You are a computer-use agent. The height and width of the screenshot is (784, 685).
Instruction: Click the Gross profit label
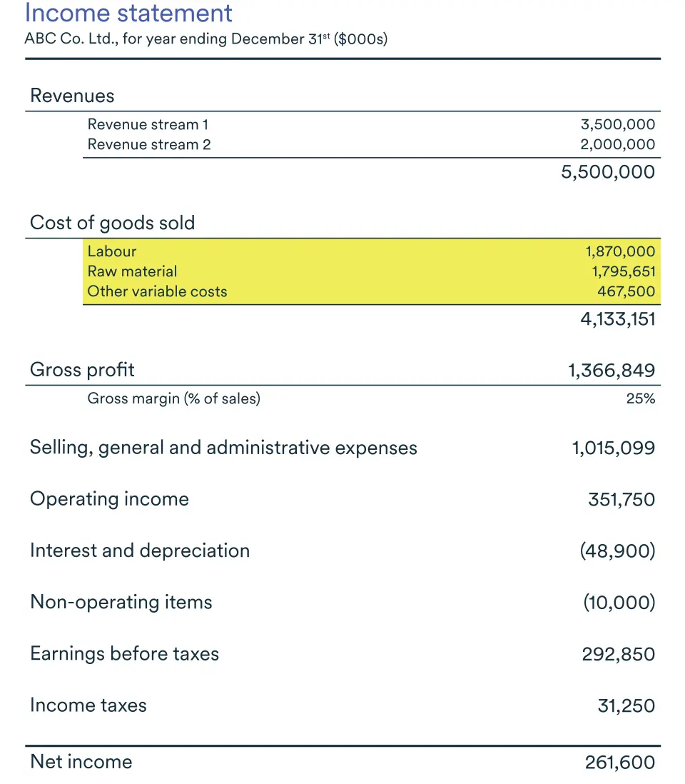[x=82, y=370]
